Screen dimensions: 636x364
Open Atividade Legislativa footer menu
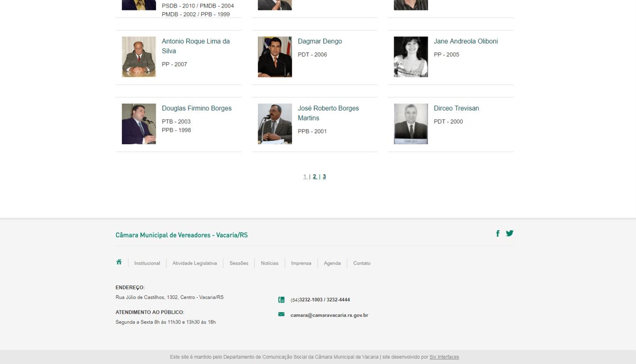(195, 263)
